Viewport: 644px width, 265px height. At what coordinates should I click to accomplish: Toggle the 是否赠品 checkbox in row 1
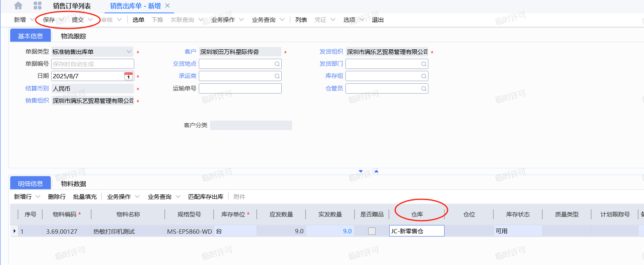tap(372, 231)
